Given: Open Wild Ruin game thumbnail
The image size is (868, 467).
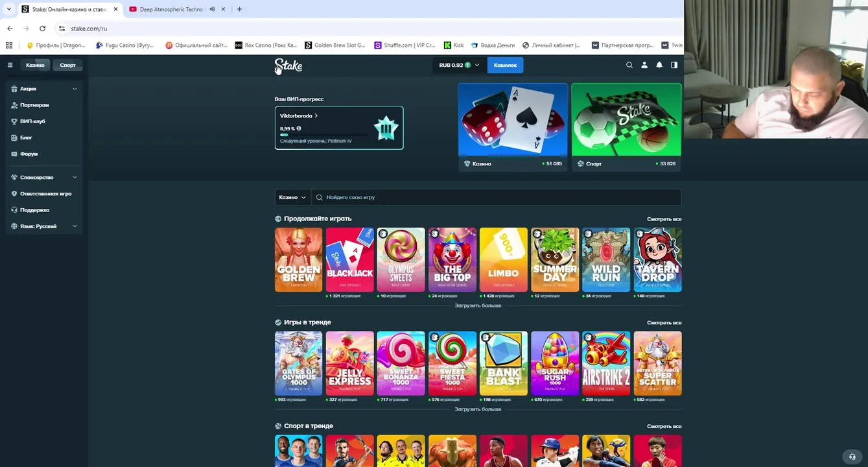Looking at the screenshot, I should (x=605, y=259).
